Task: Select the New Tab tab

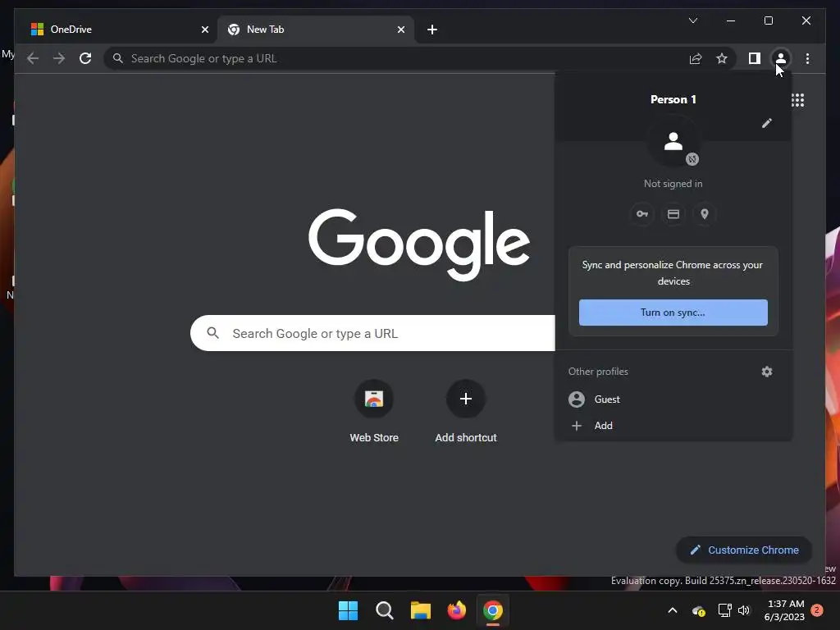Action: 315,30
